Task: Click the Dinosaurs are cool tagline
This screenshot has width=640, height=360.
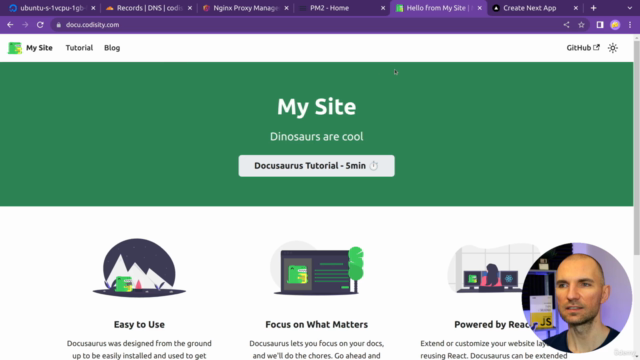Action: (316, 136)
